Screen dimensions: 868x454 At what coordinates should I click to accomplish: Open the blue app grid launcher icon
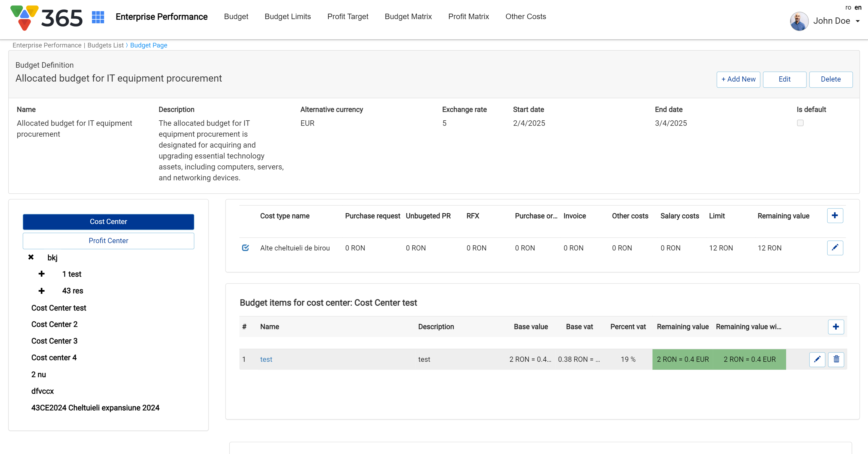[x=98, y=17]
